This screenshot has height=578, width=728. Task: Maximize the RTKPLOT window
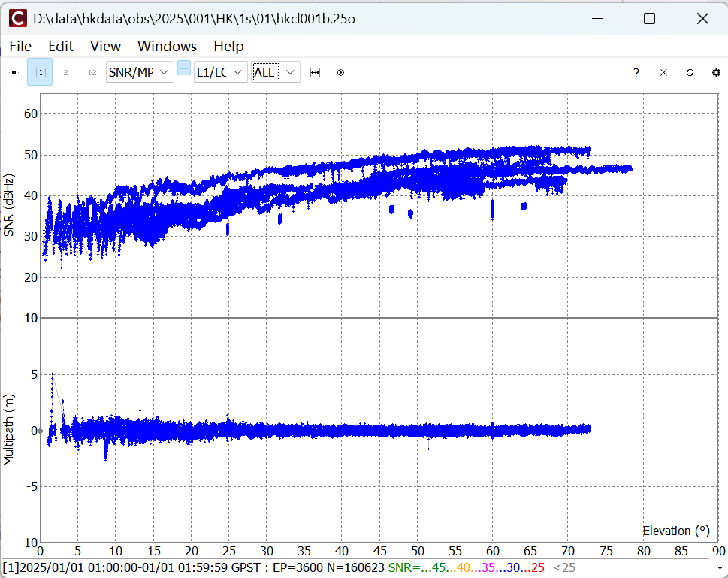650,19
